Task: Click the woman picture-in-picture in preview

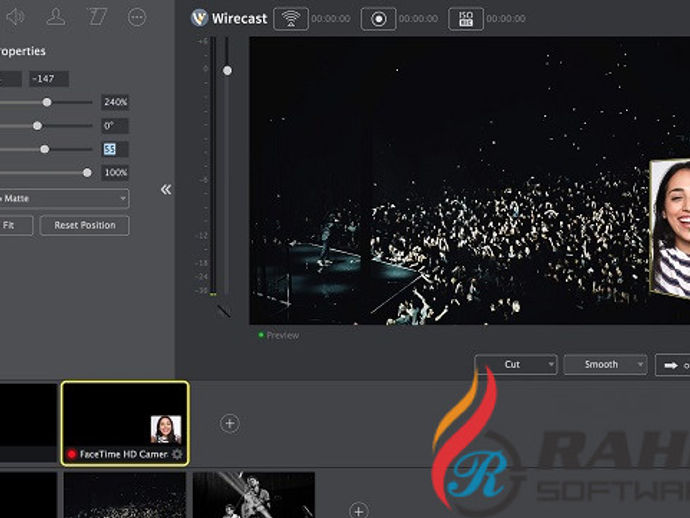Action: (x=670, y=228)
